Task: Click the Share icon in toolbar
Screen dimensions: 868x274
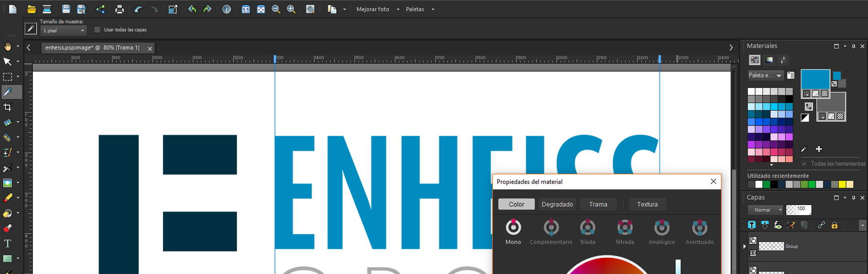Action: (x=100, y=9)
